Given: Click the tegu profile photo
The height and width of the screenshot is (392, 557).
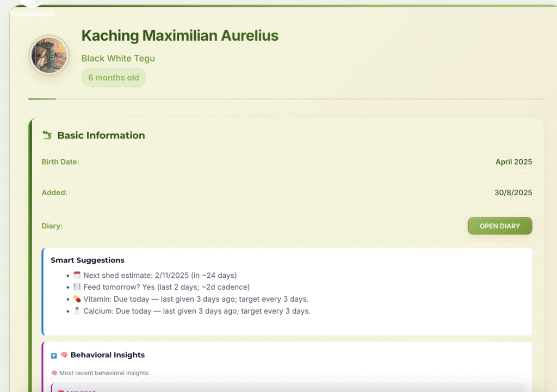Looking at the screenshot, I should [x=49, y=55].
